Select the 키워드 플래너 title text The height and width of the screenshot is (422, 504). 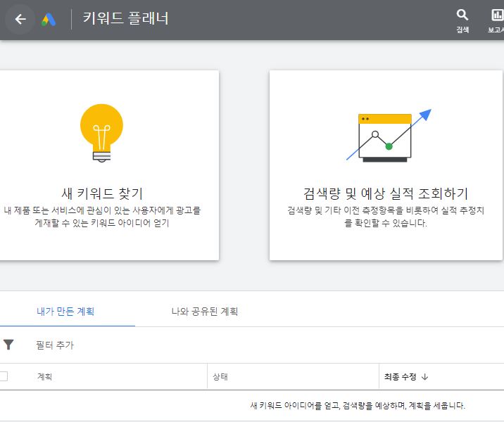(x=126, y=18)
